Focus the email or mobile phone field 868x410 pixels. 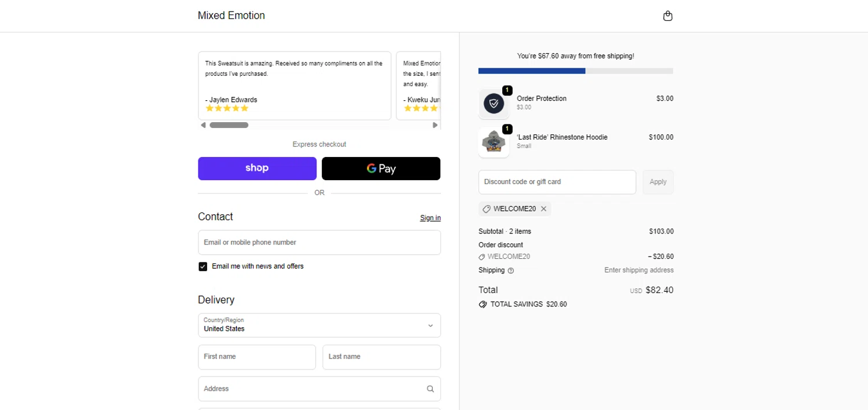click(x=319, y=243)
